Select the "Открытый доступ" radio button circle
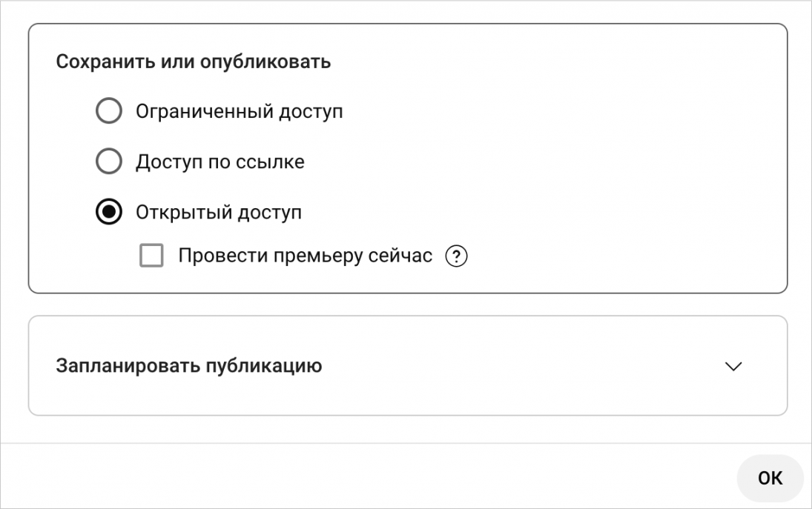The width and height of the screenshot is (812, 509). click(109, 212)
